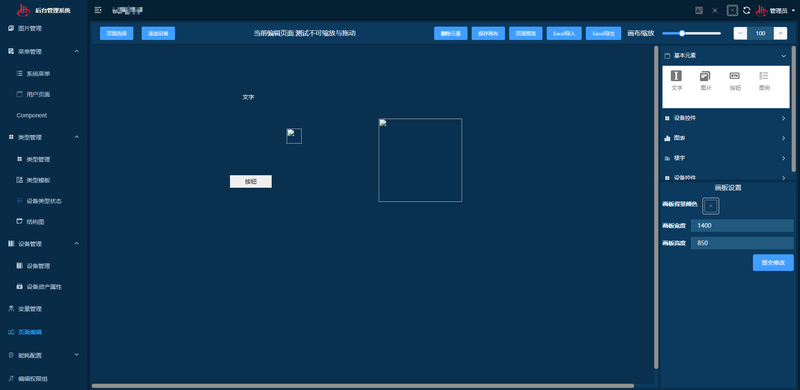Go to 页面编辑 in the sidebar
This screenshot has width=800, height=390.
tap(44, 332)
